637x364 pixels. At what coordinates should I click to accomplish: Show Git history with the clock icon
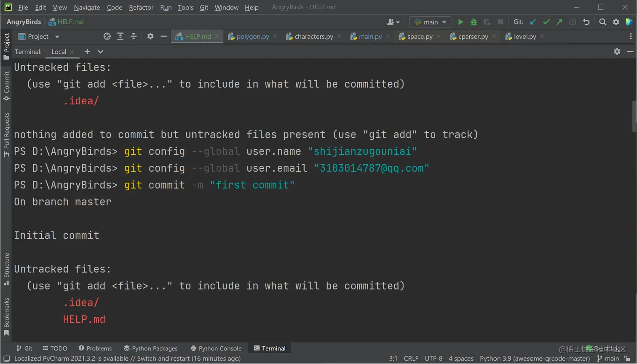click(573, 22)
